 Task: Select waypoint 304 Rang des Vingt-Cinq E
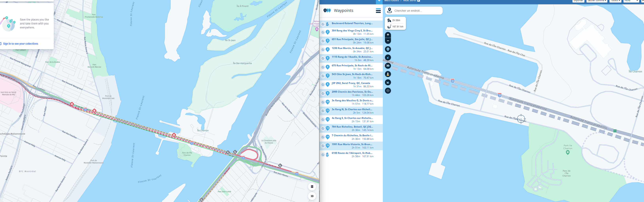(351, 32)
